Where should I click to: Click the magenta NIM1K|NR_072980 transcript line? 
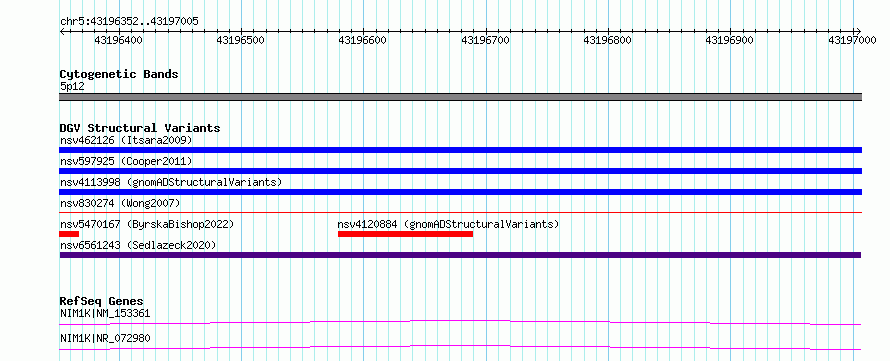[461, 347]
